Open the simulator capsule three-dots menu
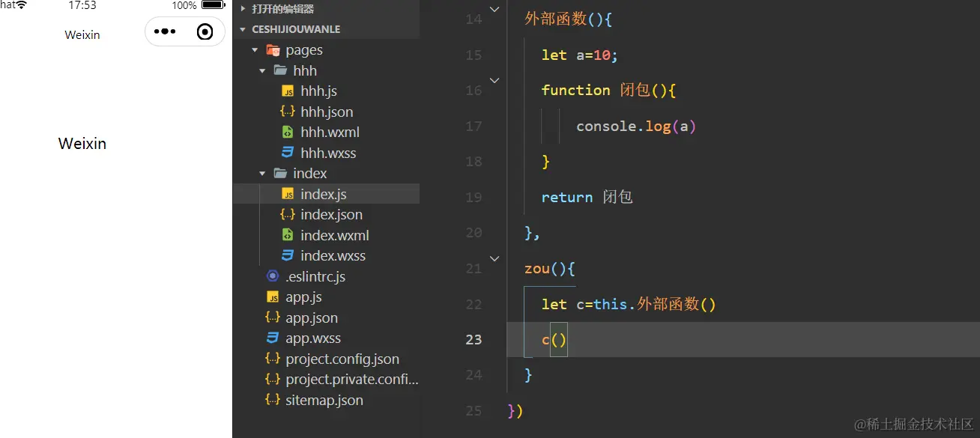Image resolution: width=980 pixels, height=438 pixels. coord(165,32)
